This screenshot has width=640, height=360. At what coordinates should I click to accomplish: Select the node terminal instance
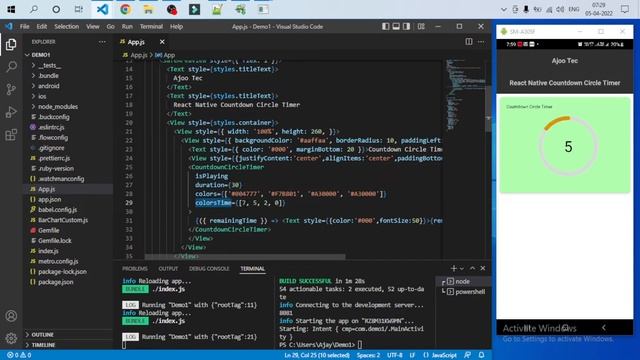click(462, 281)
